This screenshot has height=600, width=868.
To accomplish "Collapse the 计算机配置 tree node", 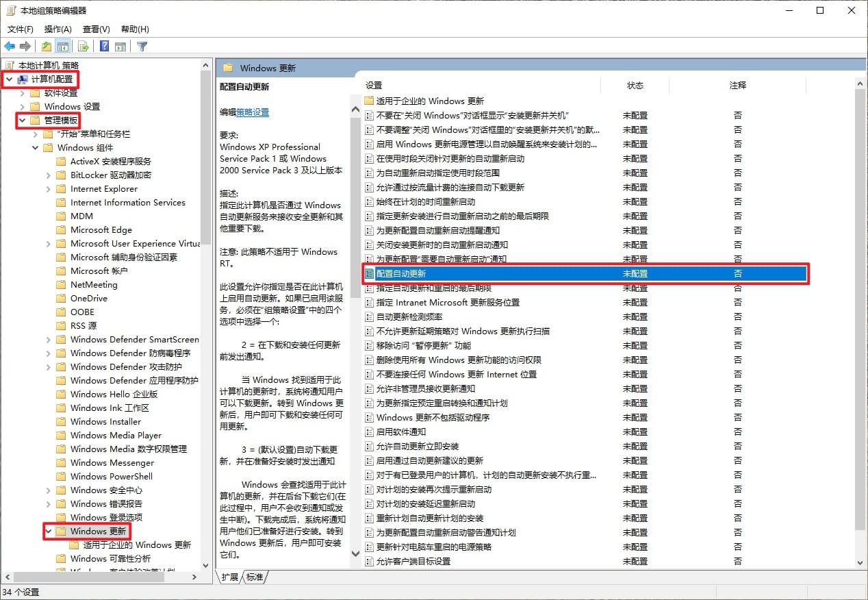I will (x=10, y=79).
